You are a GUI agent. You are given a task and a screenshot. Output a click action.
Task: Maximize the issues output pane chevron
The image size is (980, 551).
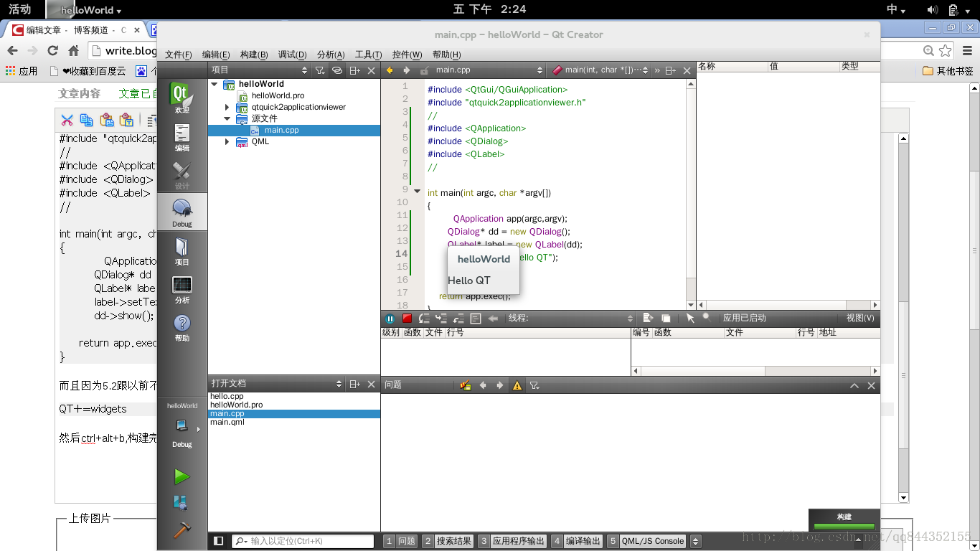854,385
